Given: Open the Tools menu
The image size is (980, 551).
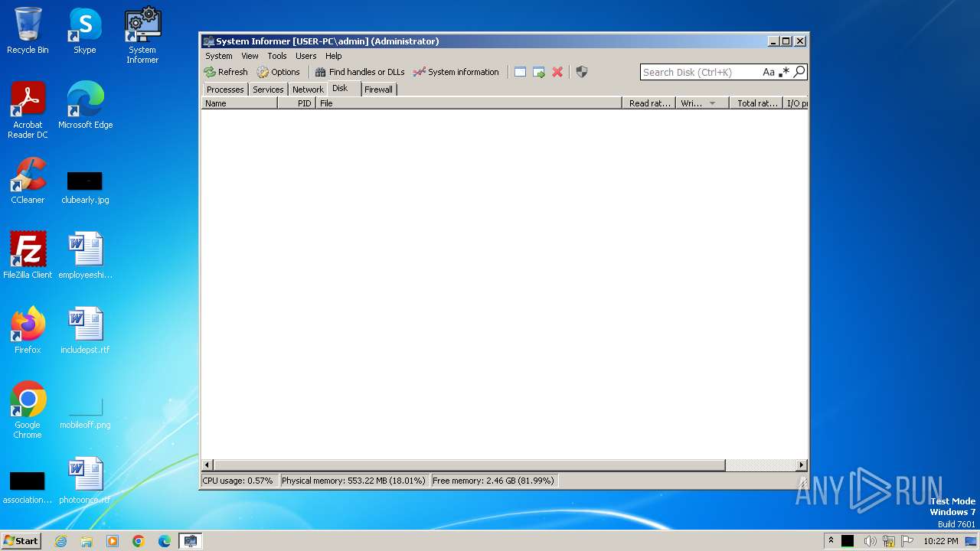Looking at the screenshot, I should (277, 56).
